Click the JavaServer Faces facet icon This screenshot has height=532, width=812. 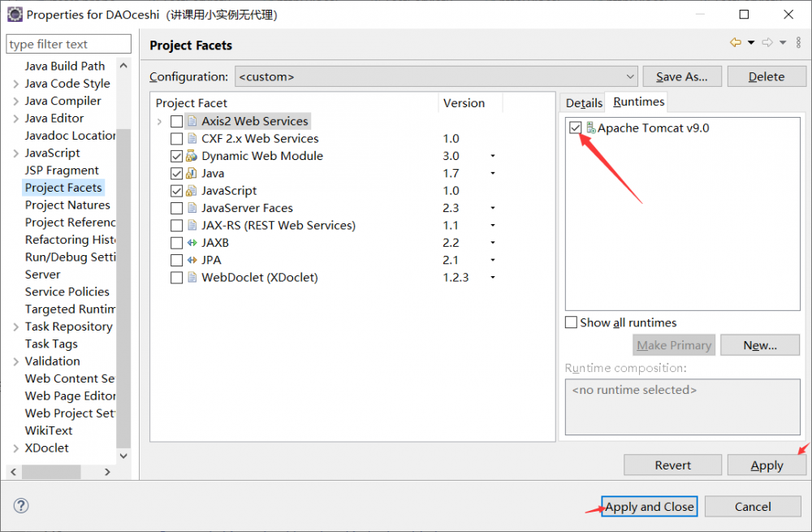(x=192, y=208)
